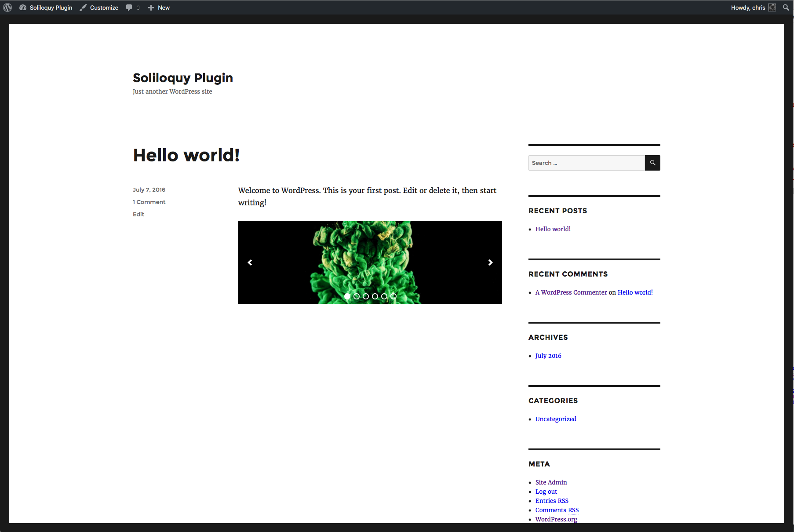Go to previous slide with left arrow
794x532 pixels.
point(250,262)
